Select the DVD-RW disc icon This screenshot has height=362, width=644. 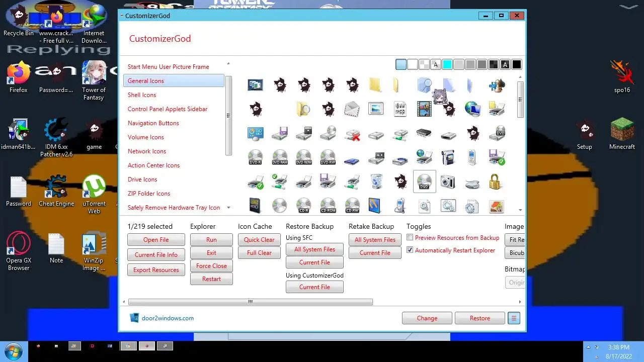tap(328, 157)
